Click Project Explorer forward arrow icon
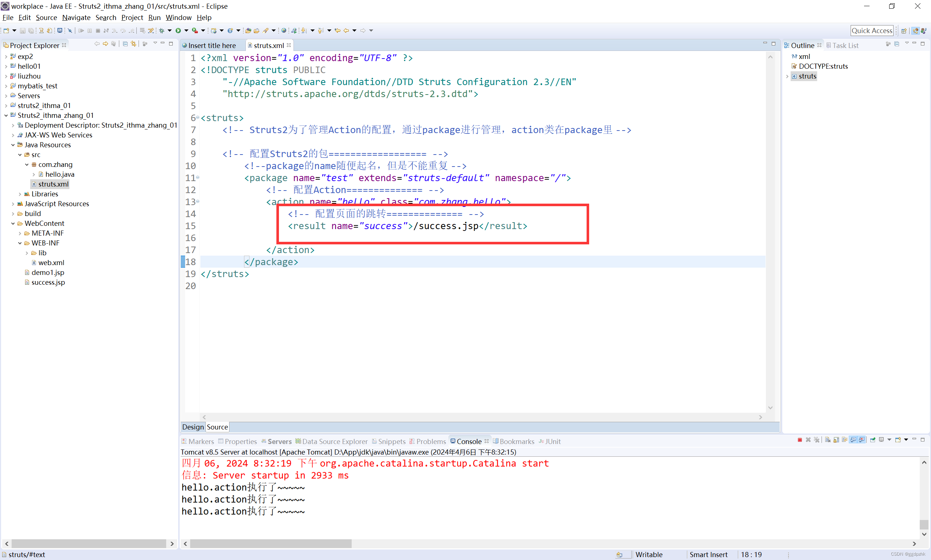This screenshot has height=560, width=931. (106, 44)
